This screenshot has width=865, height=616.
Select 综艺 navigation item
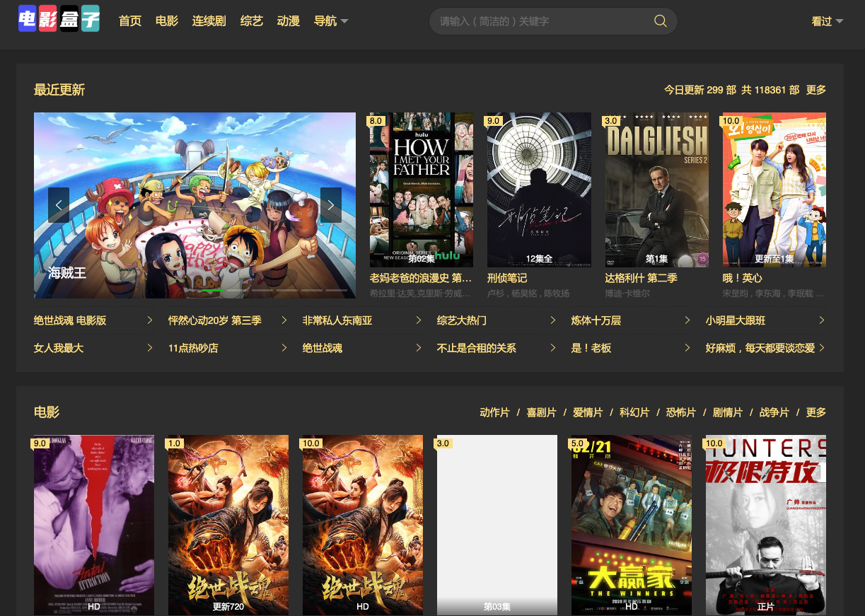(252, 21)
